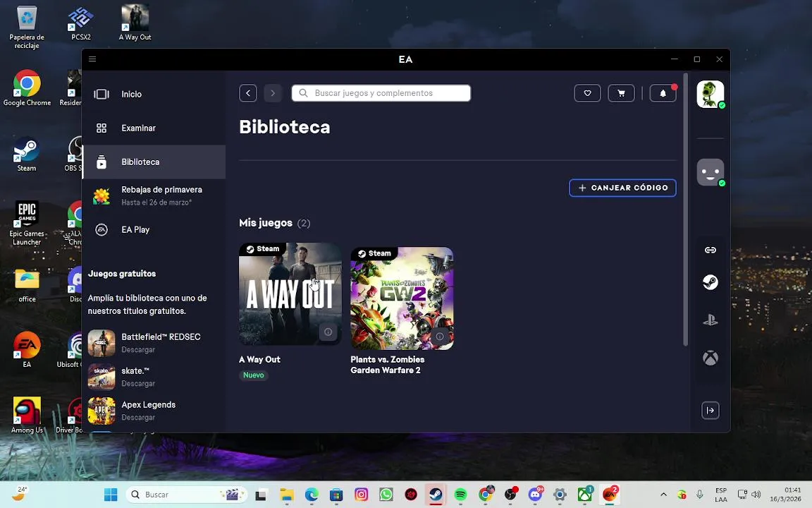
Task: Focus the Buscar juegos y complementos field
Action: [x=381, y=93]
